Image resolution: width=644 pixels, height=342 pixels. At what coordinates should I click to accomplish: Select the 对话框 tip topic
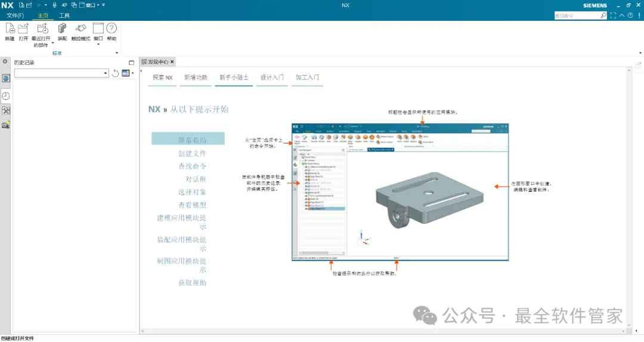point(196,179)
